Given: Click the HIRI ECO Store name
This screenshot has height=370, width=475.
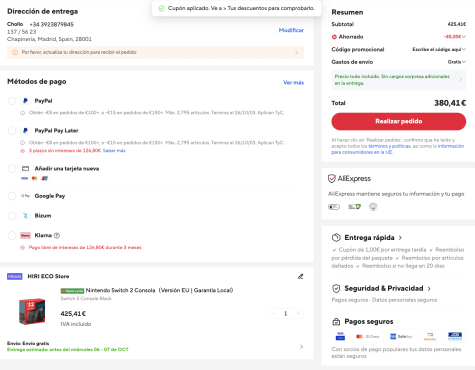Looking at the screenshot, I should (48, 276).
